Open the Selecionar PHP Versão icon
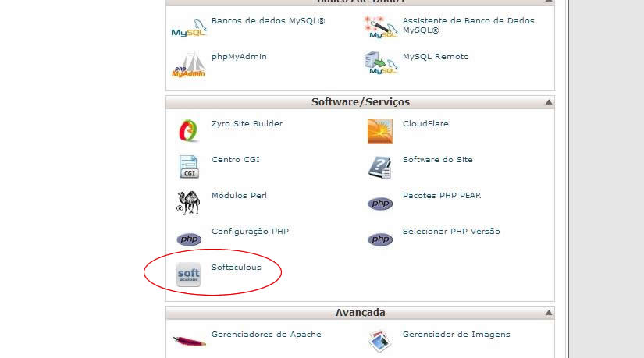Viewport: 644px width, 358px height. click(380, 239)
